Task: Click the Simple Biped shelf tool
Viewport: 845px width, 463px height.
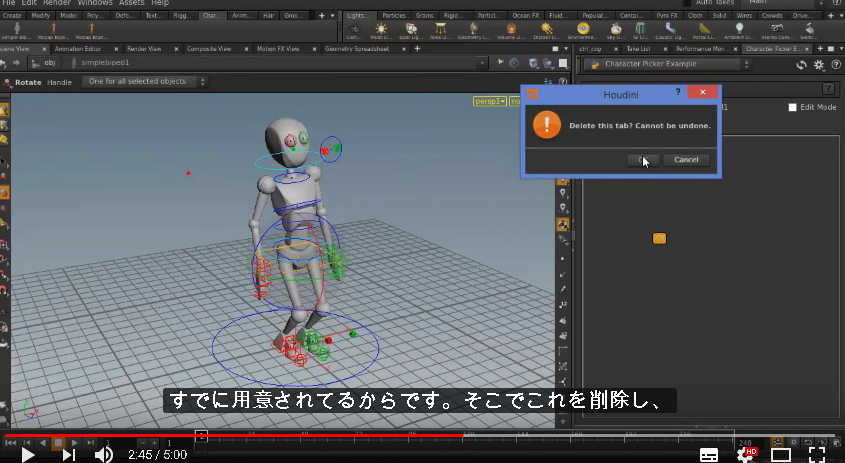Action: [x=16, y=31]
